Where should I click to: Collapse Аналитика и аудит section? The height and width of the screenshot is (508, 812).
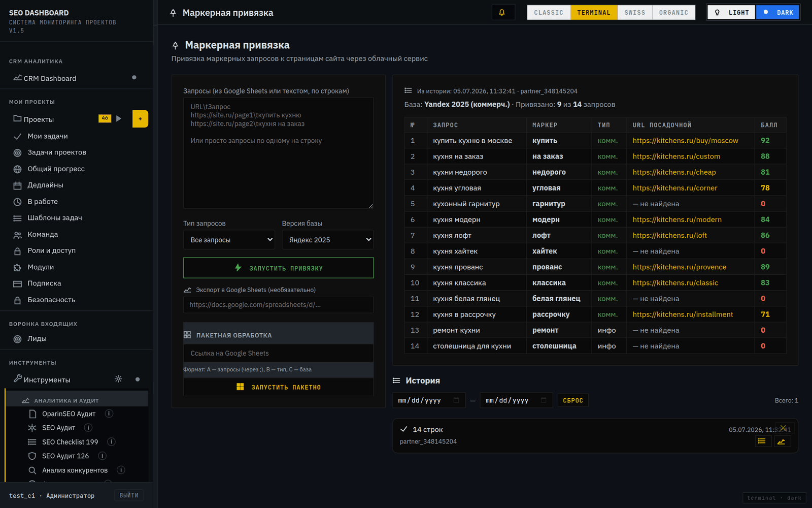coord(77,400)
